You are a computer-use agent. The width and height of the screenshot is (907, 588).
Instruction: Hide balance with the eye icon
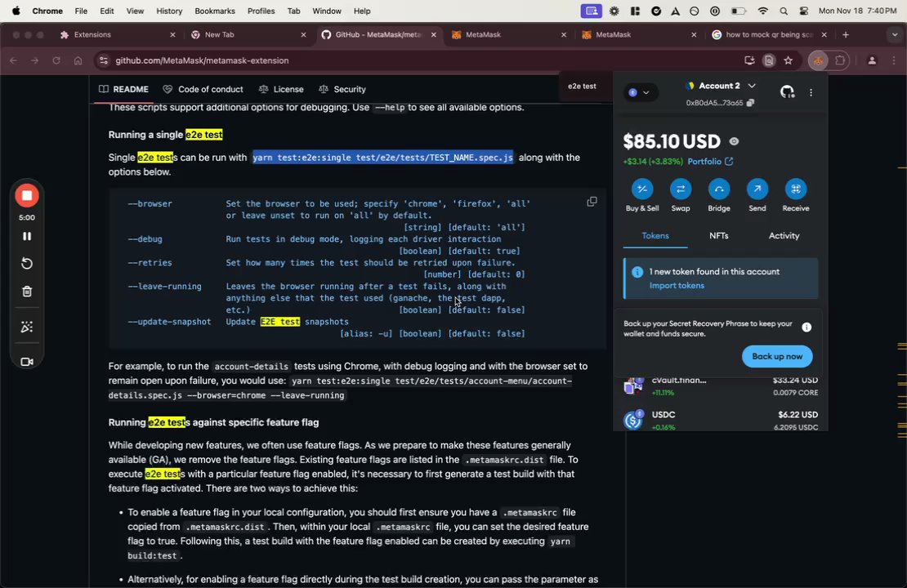pos(734,141)
